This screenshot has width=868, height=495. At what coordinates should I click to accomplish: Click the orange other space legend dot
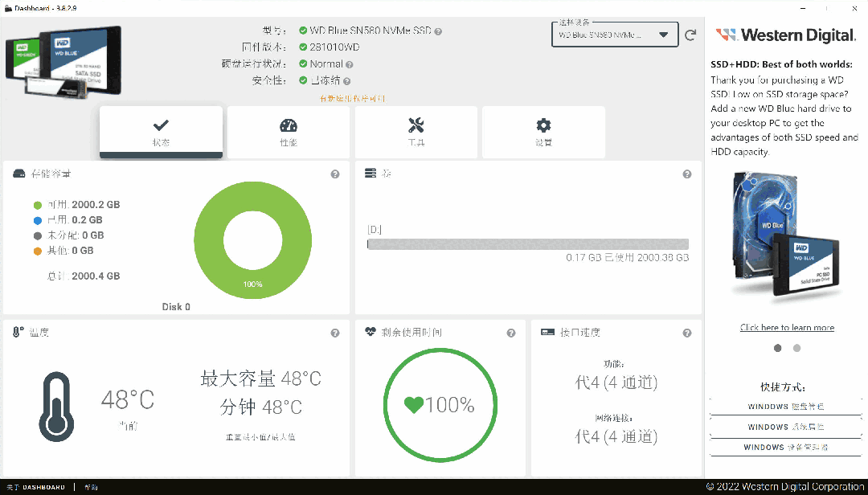(38, 251)
